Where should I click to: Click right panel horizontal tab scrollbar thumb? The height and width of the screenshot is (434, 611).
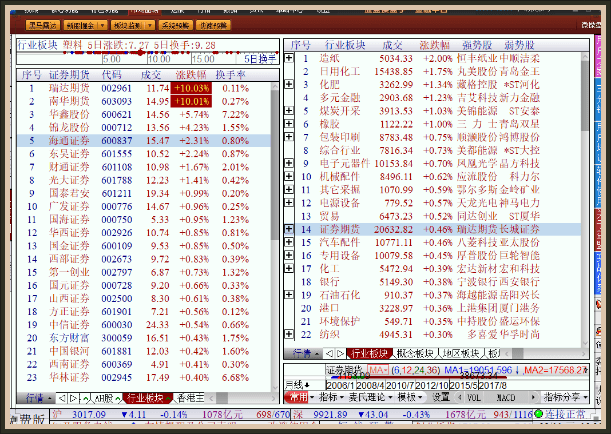(517, 353)
